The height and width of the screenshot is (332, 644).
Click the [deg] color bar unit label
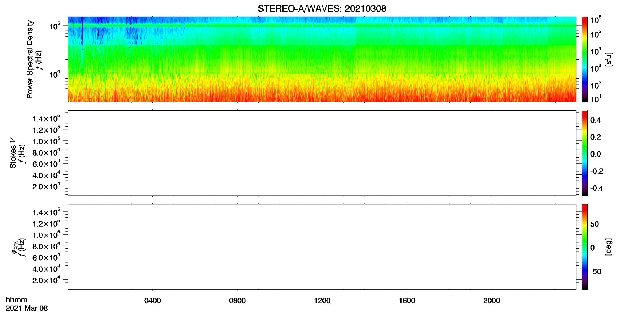click(x=609, y=247)
